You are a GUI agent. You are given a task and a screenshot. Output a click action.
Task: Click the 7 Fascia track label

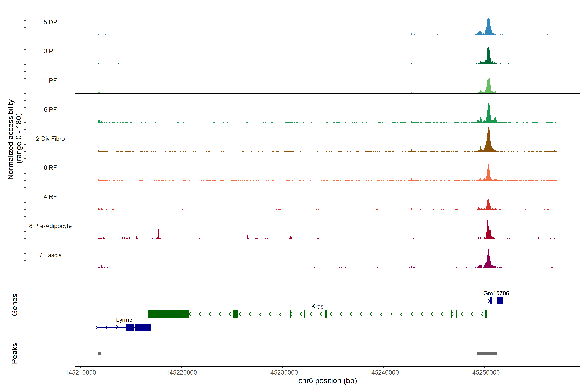pos(50,255)
